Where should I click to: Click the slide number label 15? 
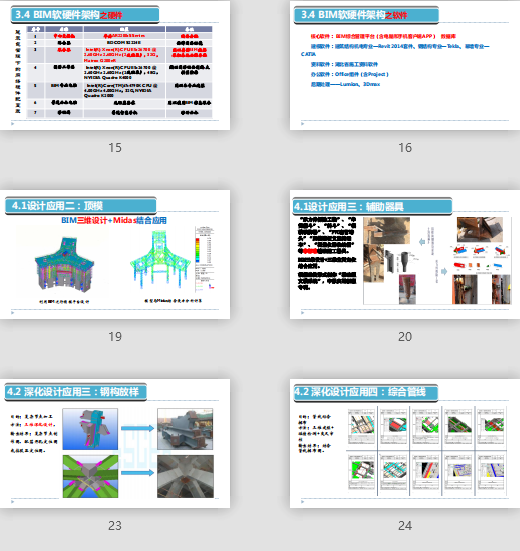[115, 148]
